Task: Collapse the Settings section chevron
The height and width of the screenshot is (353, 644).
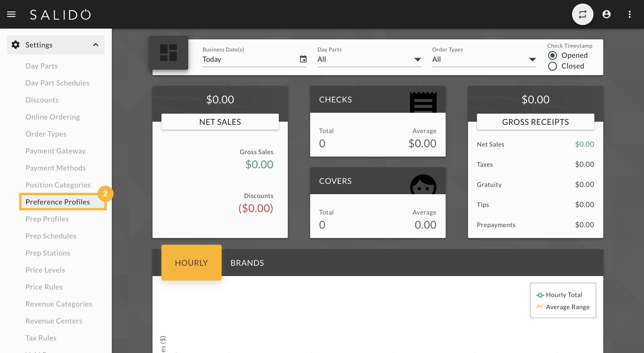Action: tap(95, 45)
